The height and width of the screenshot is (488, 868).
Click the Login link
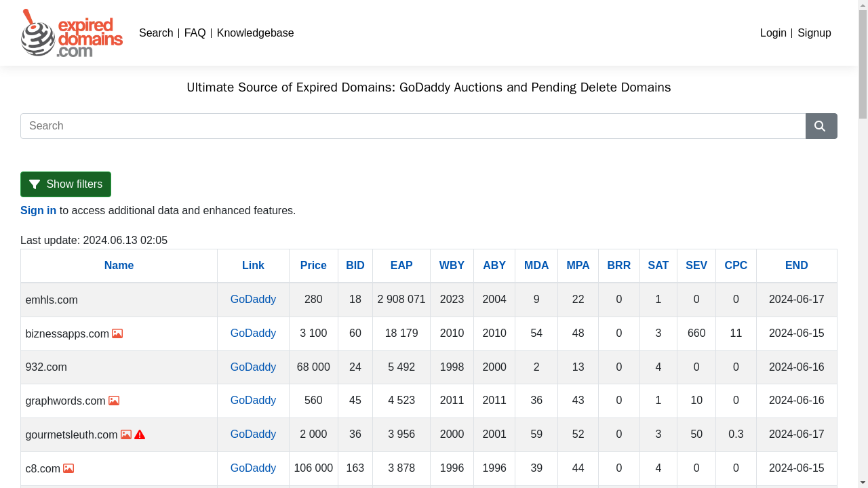click(x=773, y=33)
